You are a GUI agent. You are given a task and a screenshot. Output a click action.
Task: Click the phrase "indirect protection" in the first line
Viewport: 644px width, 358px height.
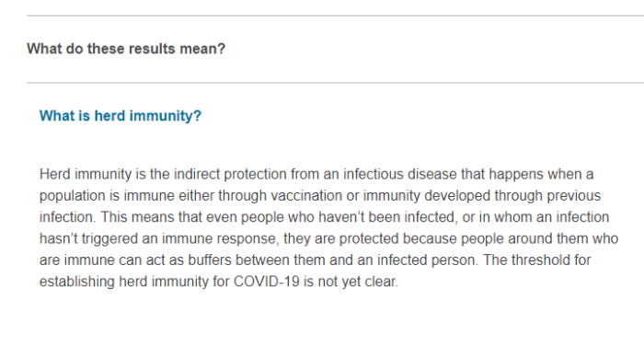pyautogui.click(x=230, y=174)
